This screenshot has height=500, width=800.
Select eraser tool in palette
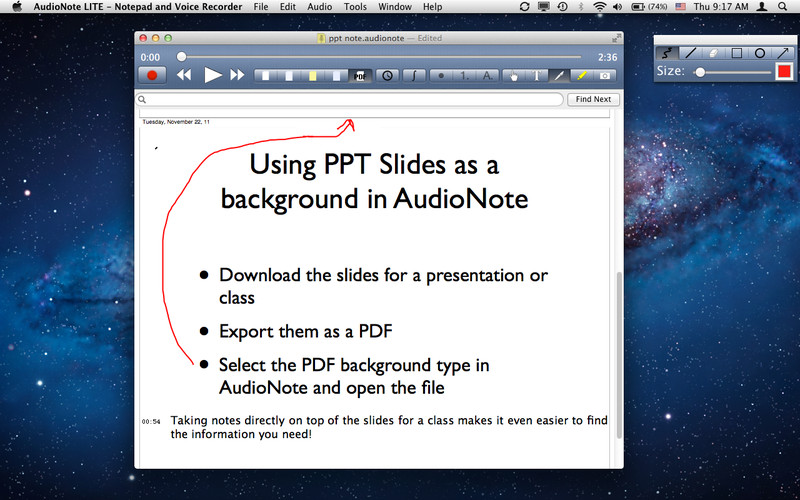714,53
